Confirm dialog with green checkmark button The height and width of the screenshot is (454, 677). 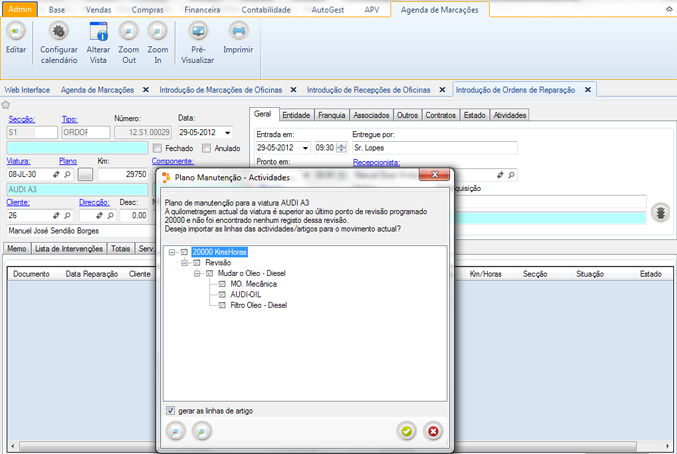(405, 430)
